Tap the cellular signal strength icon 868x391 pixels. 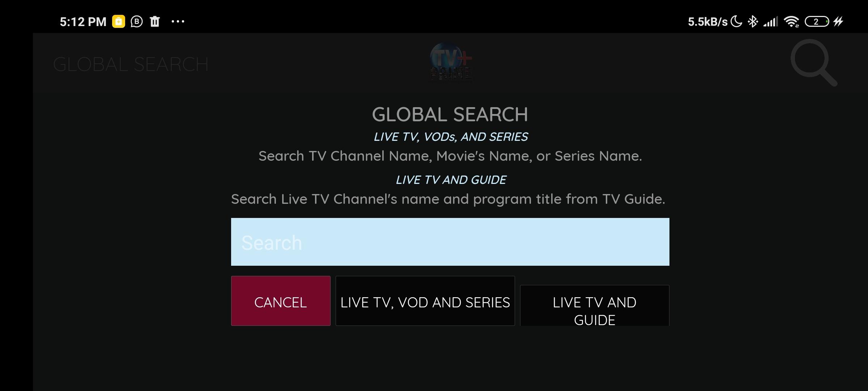click(x=771, y=22)
